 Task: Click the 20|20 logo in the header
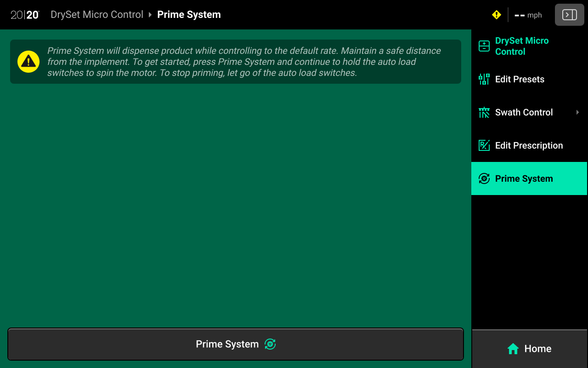click(25, 15)
